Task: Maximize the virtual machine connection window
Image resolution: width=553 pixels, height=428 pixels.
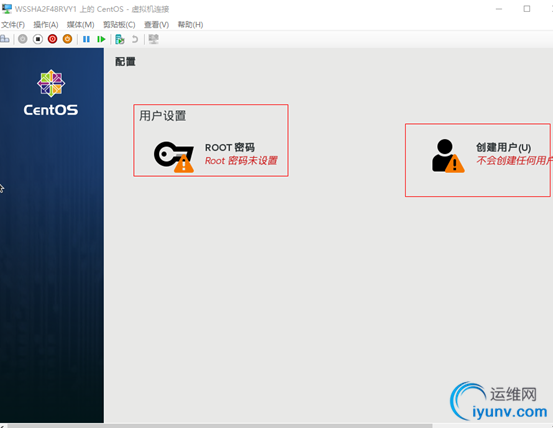Action: [527, 9]
